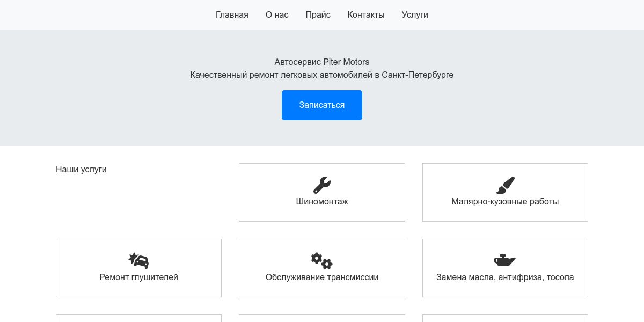Open the Ремонт глушителей service label
644x322 pixels.
(x=138, y=277)
